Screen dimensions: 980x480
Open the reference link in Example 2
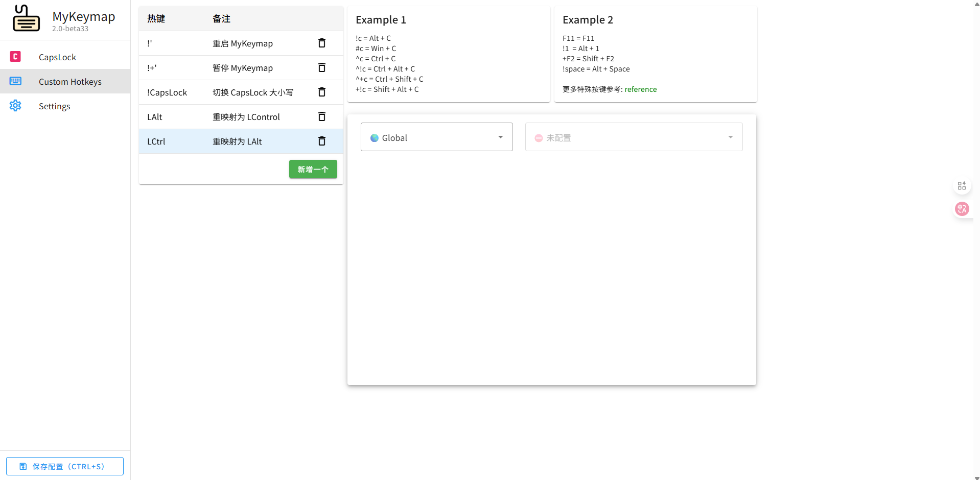pyautogui.click(x=640, y=89)
